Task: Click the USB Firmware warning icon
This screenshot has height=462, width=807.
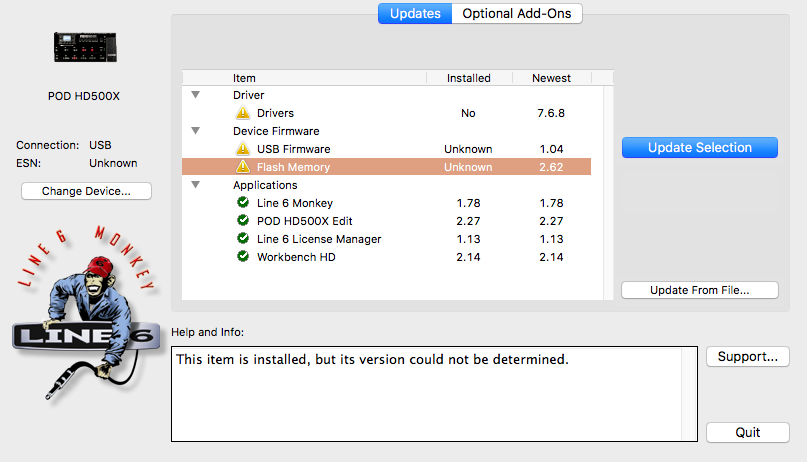Action: coord(243,149)
